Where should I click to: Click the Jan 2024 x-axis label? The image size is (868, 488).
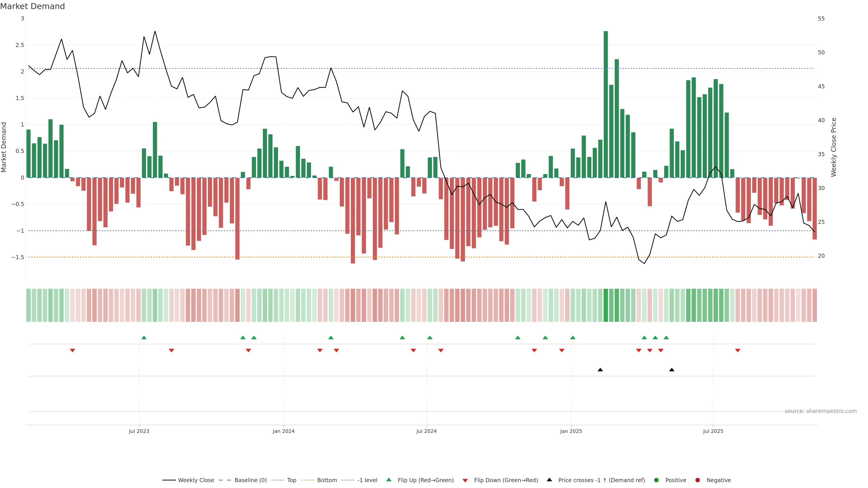coord(283,431)
